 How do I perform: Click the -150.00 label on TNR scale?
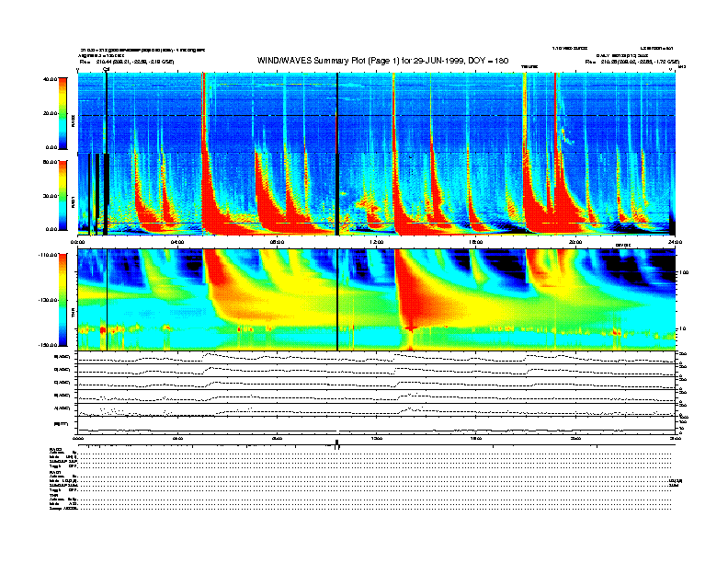[x=48, y=345]
